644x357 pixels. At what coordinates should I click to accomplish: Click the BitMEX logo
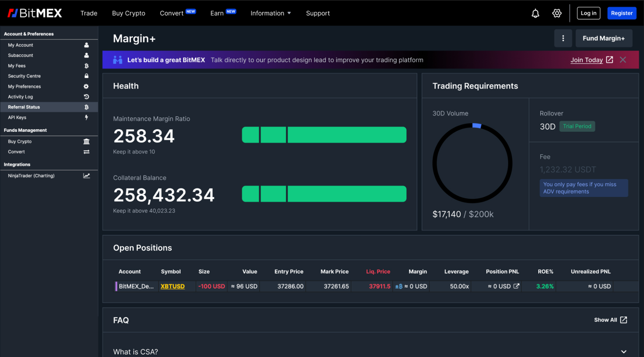(34, 13)
